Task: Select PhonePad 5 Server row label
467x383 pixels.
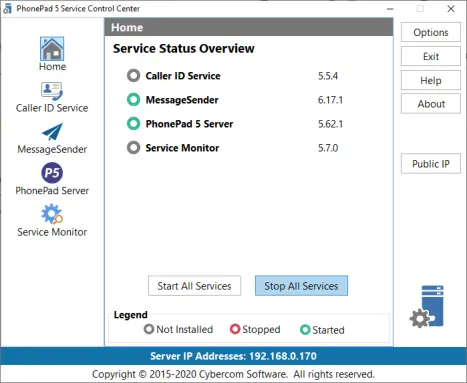Action: (x=189, y=124)
